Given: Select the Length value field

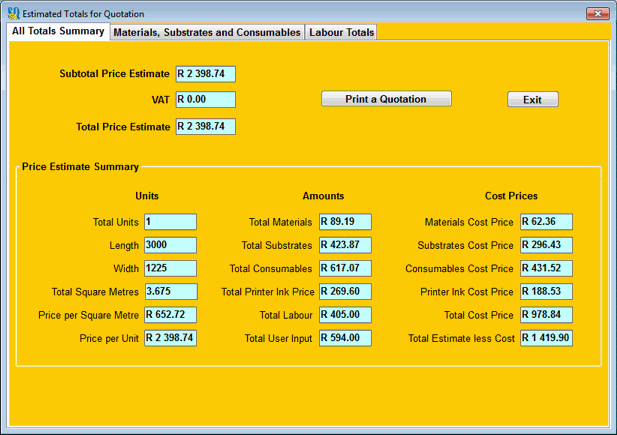Looking at the screenshot, I should pos(170,245).
